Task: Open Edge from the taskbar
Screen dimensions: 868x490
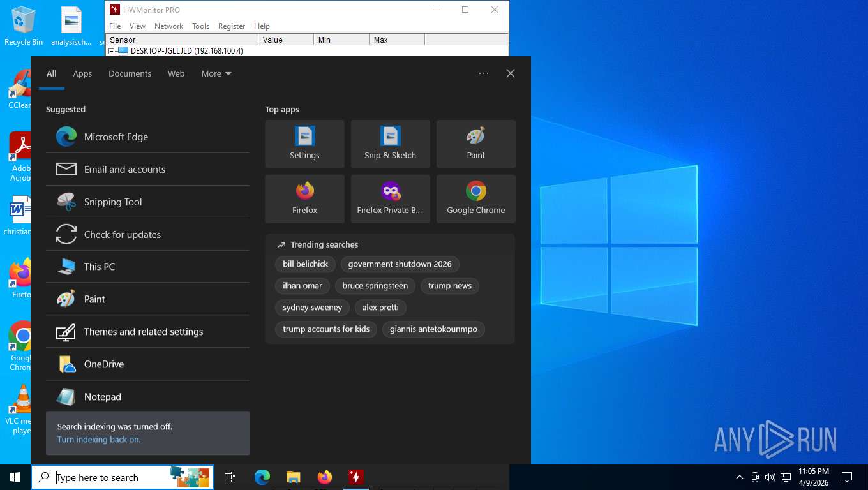Action: point(262,477)
